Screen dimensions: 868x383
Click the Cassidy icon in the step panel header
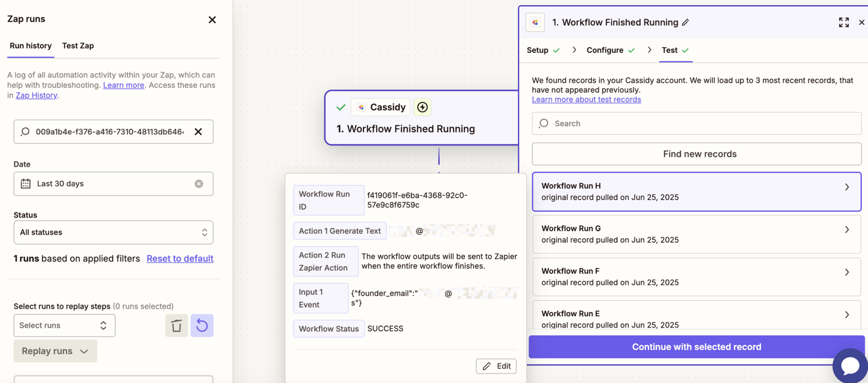coord(535,22)
